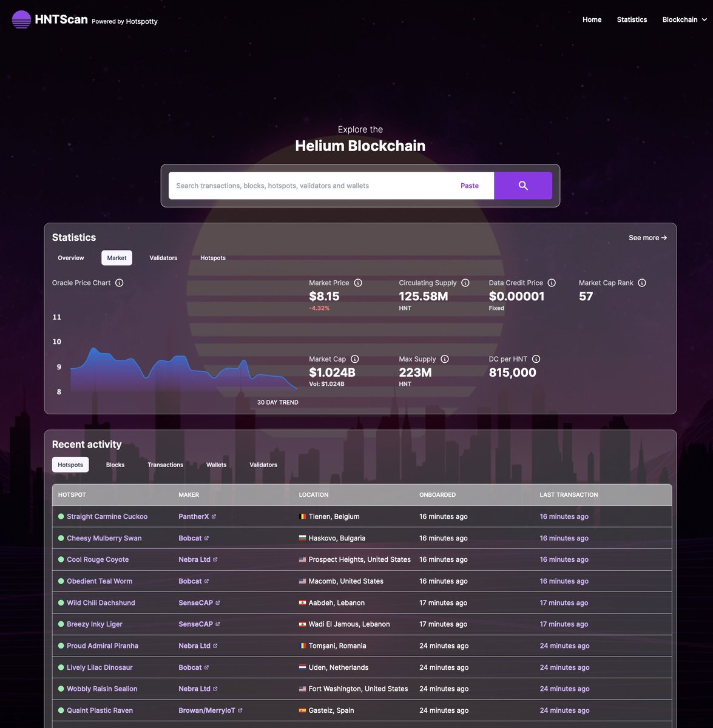Open Transactions tab in Recent activity
The image size is (713, 728).
(165, 465)
